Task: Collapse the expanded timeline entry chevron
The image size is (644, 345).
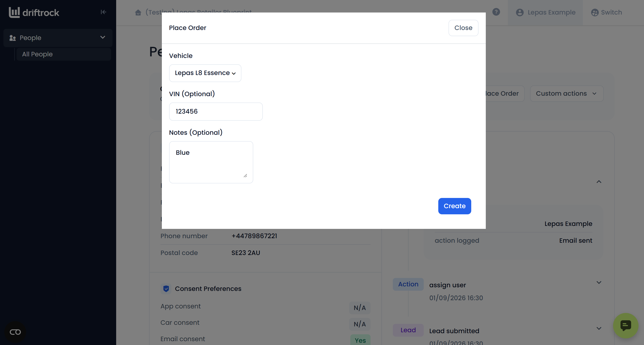Action: 599,182
